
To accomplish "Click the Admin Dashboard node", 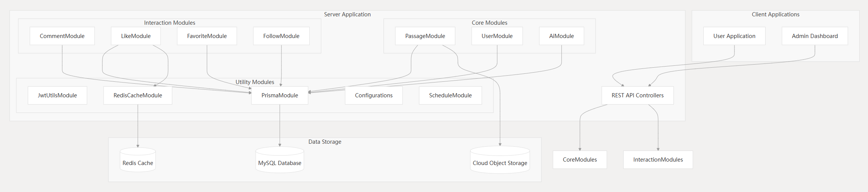I will [815, 36].
